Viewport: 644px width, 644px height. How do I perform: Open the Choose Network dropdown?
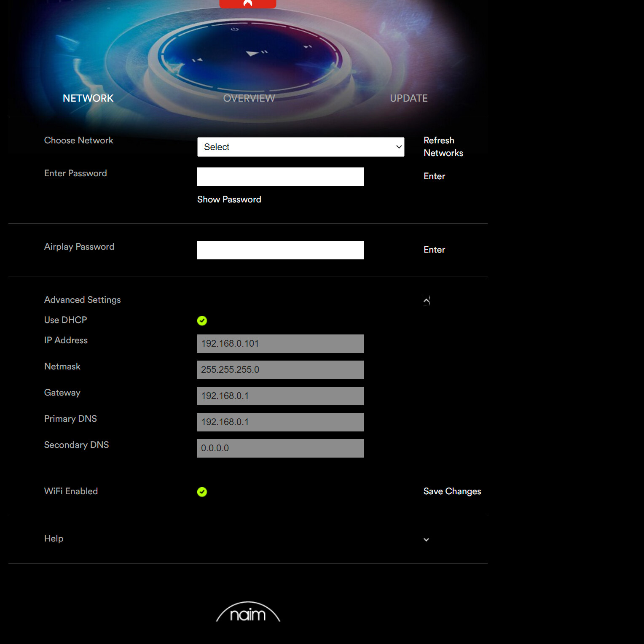(x=301, y=147)
